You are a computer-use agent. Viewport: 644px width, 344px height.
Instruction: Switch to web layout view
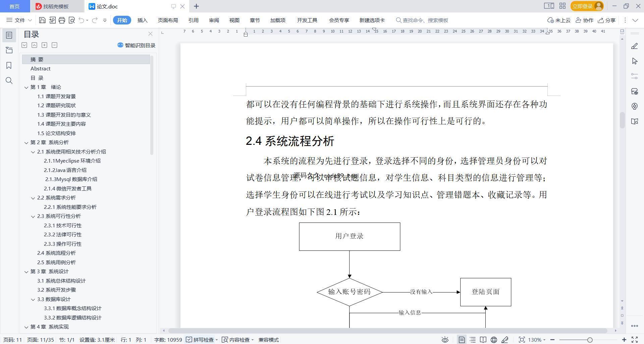(x=494, y=340)
